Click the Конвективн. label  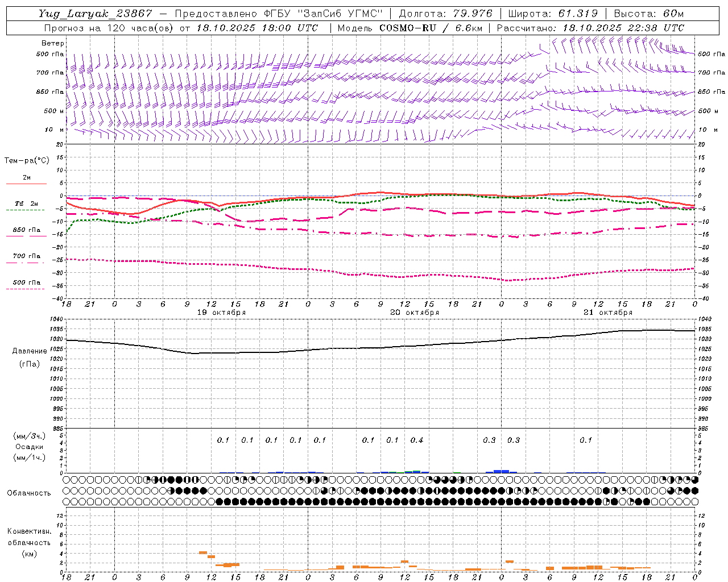tap(29, 531)
